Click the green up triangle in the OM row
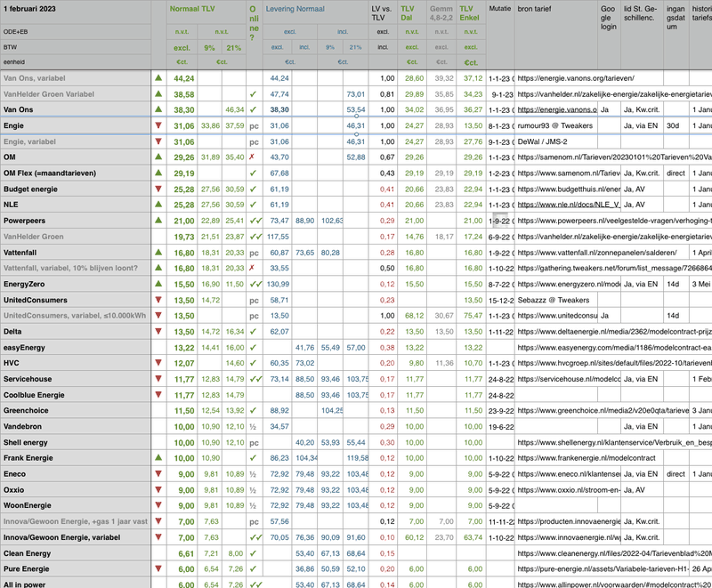The height and width of the screenshot is (588, 712). (x=158, y=157)
